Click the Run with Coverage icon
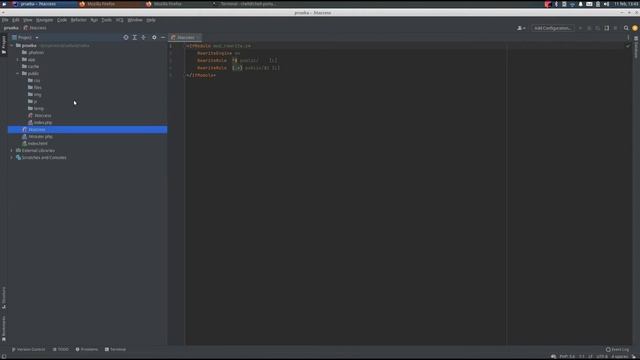Viewport: 640px width, 360px height. click(x=598, y=28)
